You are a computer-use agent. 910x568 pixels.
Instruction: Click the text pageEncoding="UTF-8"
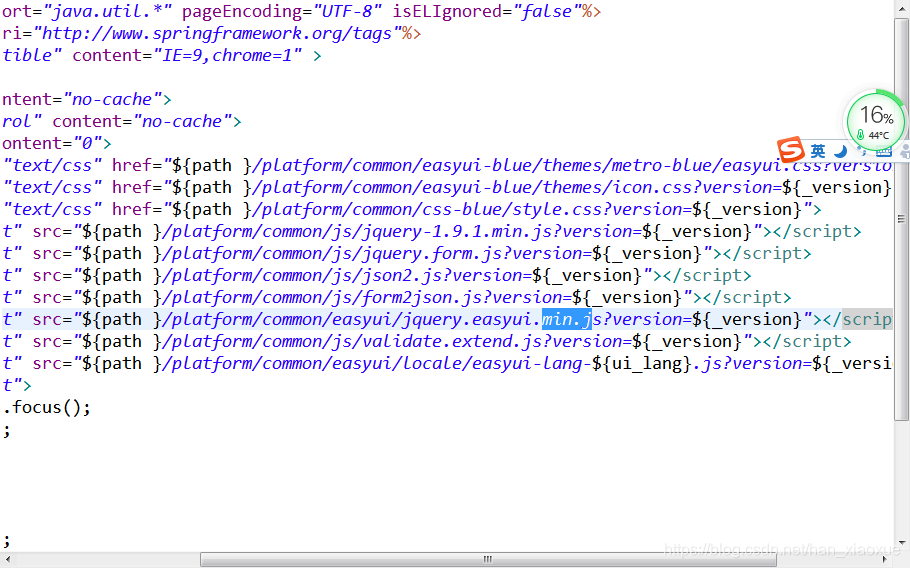coord(282,11)
